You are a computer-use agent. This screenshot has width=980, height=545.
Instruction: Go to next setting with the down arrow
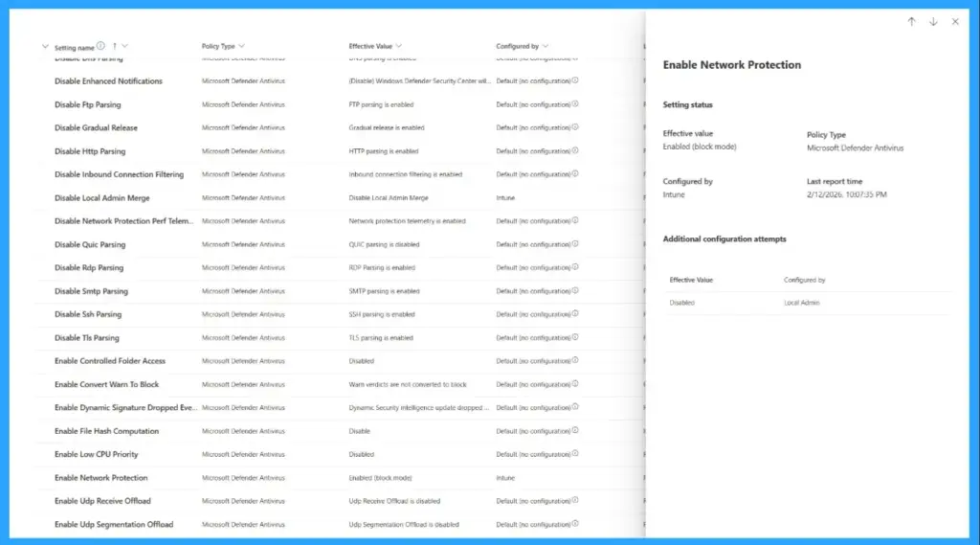pos(933,22)
